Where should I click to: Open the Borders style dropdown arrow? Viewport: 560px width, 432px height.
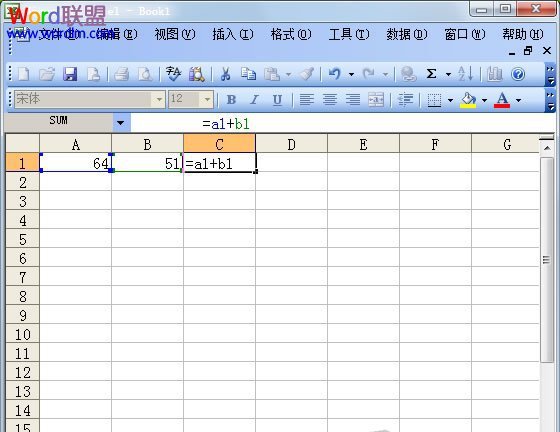(450, 100)
